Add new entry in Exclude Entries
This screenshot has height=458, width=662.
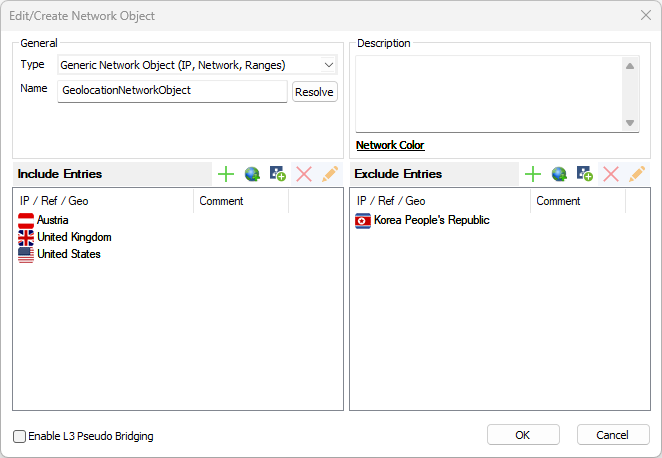pos(533,174)
